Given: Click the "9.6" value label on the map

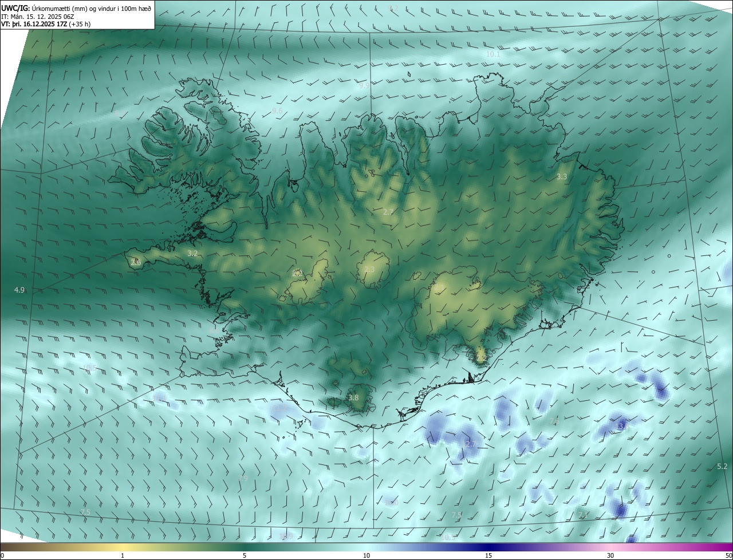Looking at the screenshot, I should pyautogui.click(x=277, y=111).
